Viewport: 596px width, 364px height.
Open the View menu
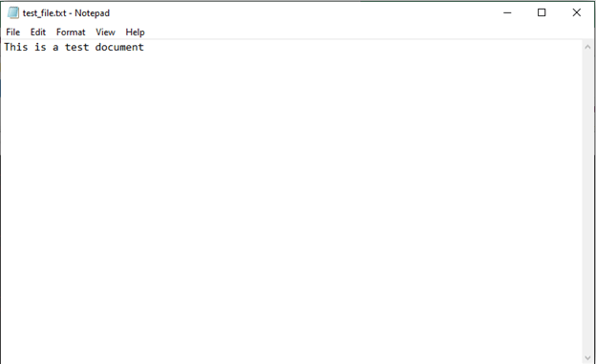(x=105, y=32)
